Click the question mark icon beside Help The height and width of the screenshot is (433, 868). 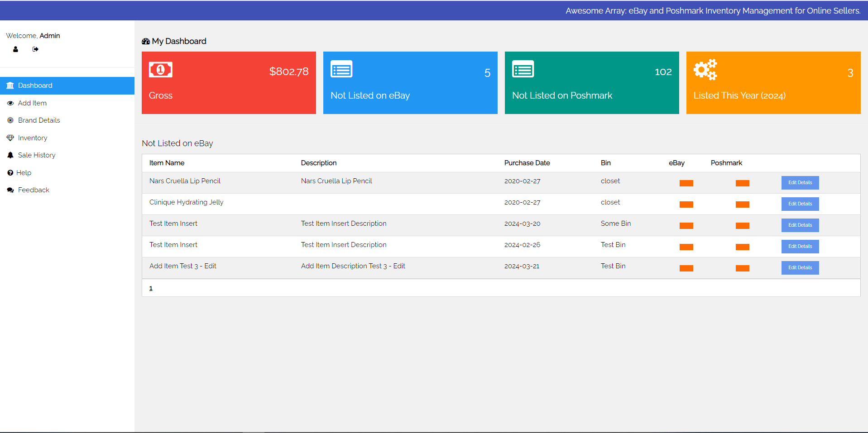click(10, 173)
